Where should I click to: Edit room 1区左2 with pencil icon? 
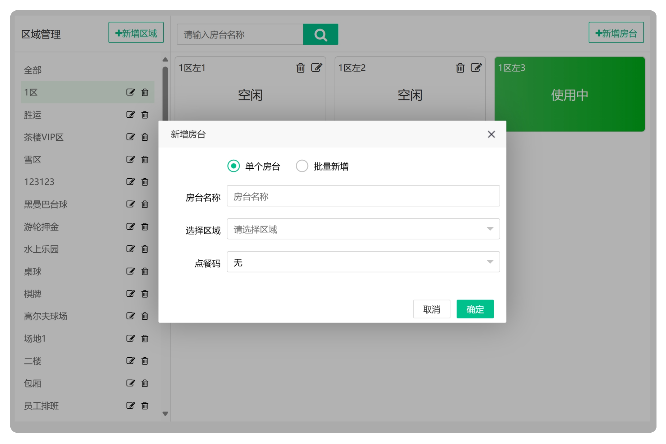[476, 68]
